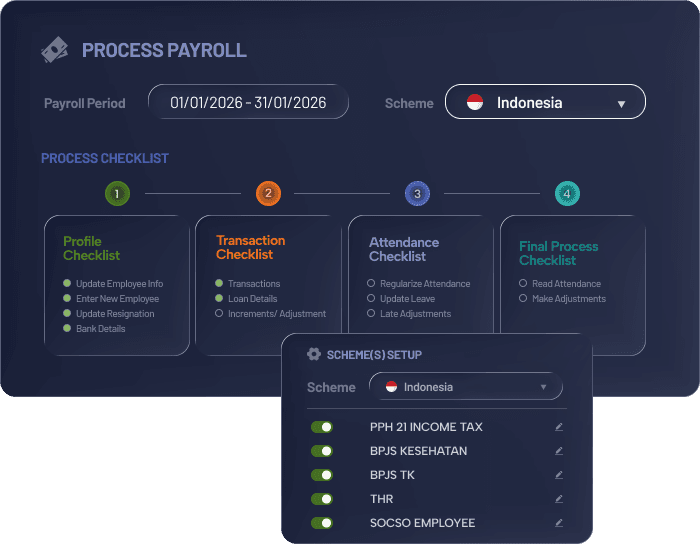Screen dimensions: 700x544
Task: Click the Scheme(s) Setup gear icon
Action: [x=314, y=354]
